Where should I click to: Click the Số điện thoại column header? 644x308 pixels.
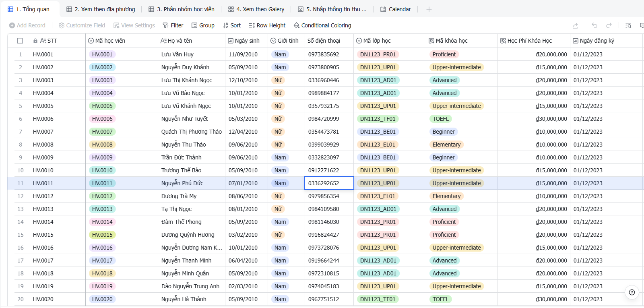tap(329, 41)
